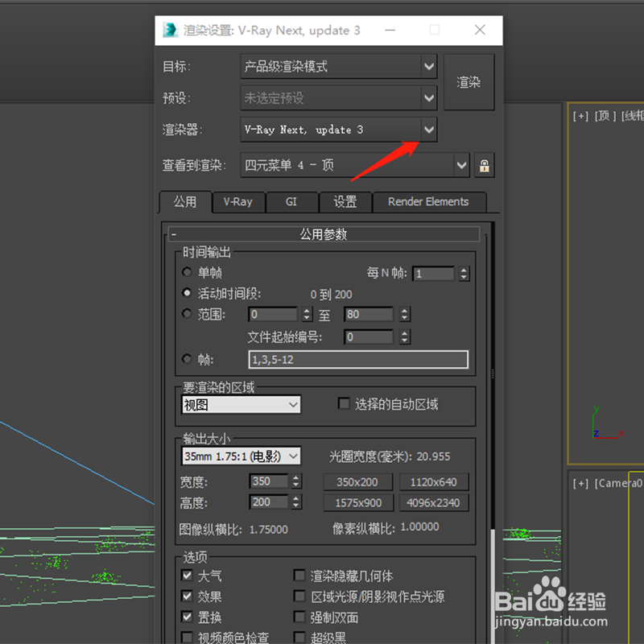Image resolution: width=644 pixels, height=644 pixels.
Task: Enable the 视频颜色检查 checkbox
Action: [187, 637]
